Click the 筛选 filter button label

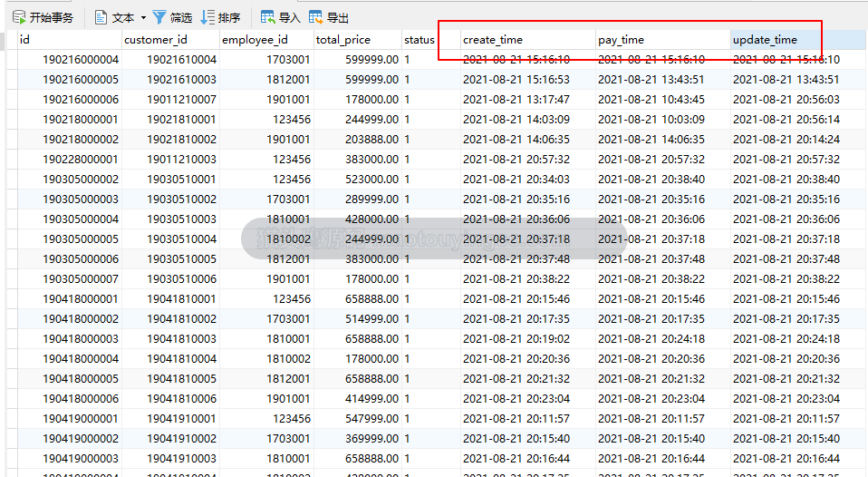click(181, 18)
